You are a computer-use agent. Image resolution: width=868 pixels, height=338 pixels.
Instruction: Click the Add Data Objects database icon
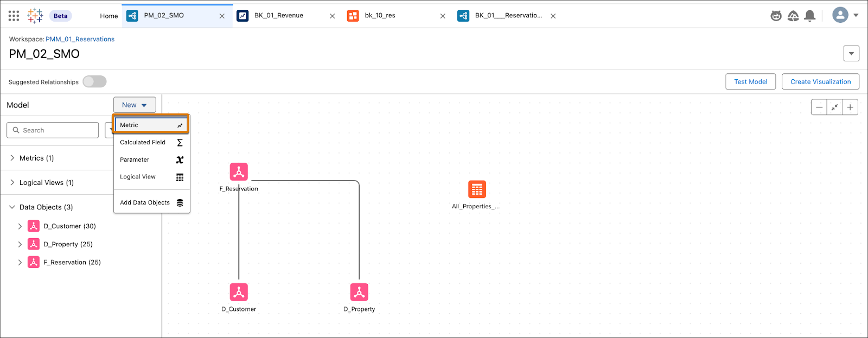click(x=180, y=202)
